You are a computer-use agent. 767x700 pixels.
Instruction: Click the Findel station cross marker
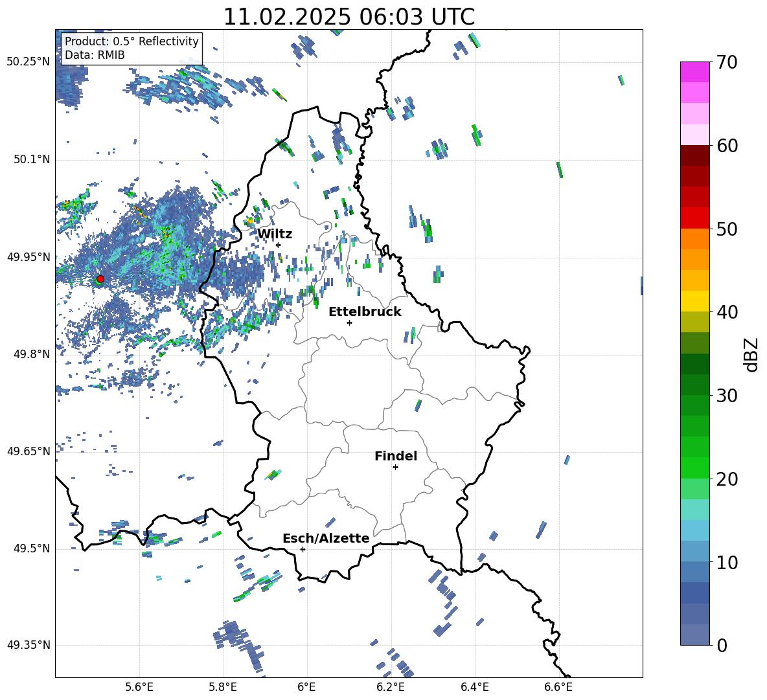pyautogui.click(x=395, y=468)
